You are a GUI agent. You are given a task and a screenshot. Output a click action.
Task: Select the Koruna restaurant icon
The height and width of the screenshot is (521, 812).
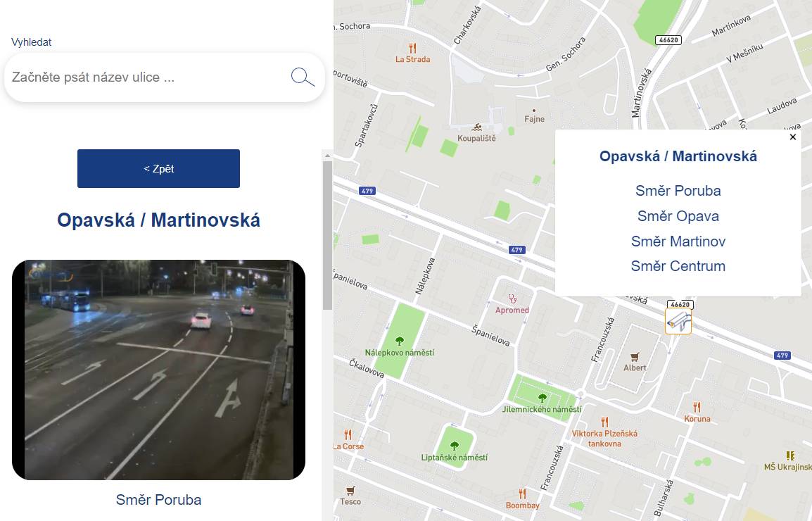(x=697, y=407)
